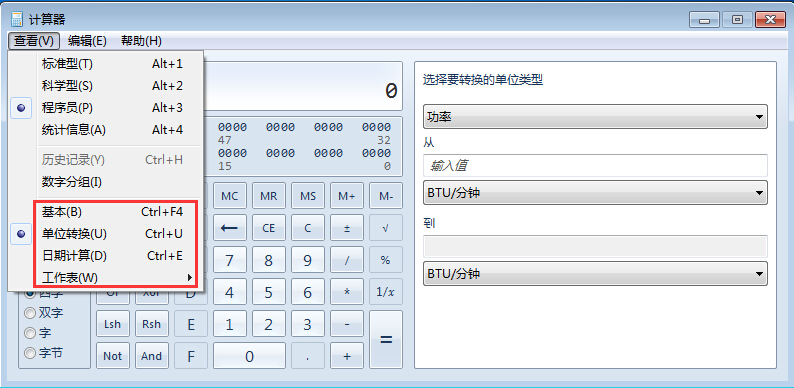794x388 pixels.
Task: Click the multiply * button
Action: point(346,292)
